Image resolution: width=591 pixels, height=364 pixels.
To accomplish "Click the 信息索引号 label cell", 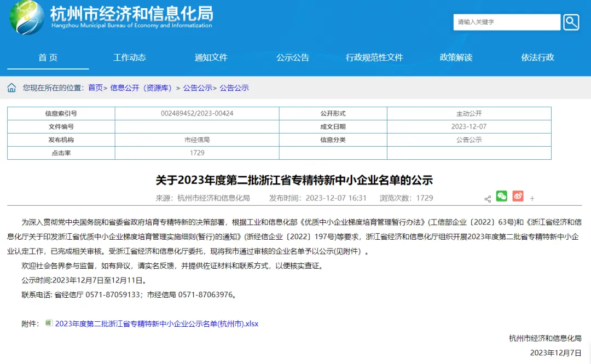I will 61,113.
